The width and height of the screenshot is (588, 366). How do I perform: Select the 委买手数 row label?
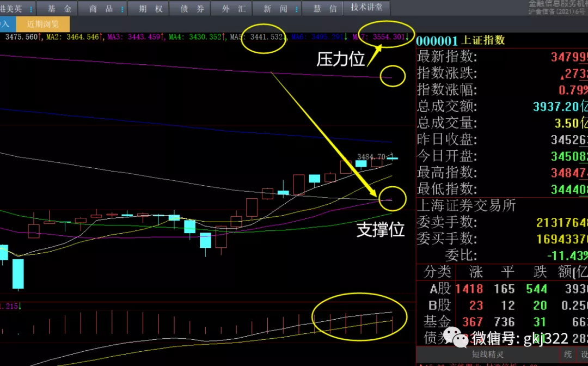pyautogui.click(x=447, y=239)
